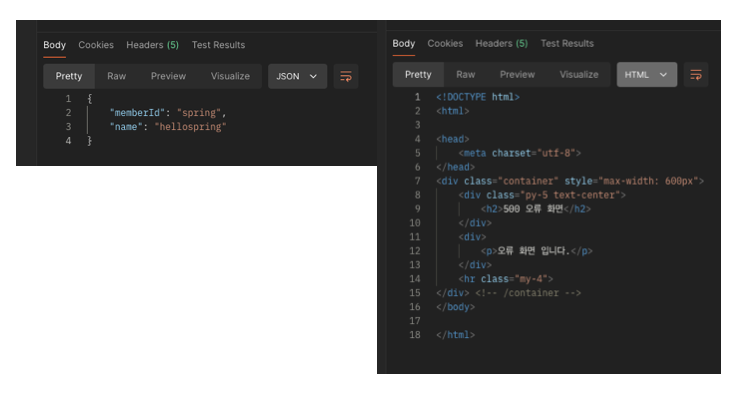Viewport: 746px width, 396px height.
Task: Click the div class="container" line
Action: [570, 181]
